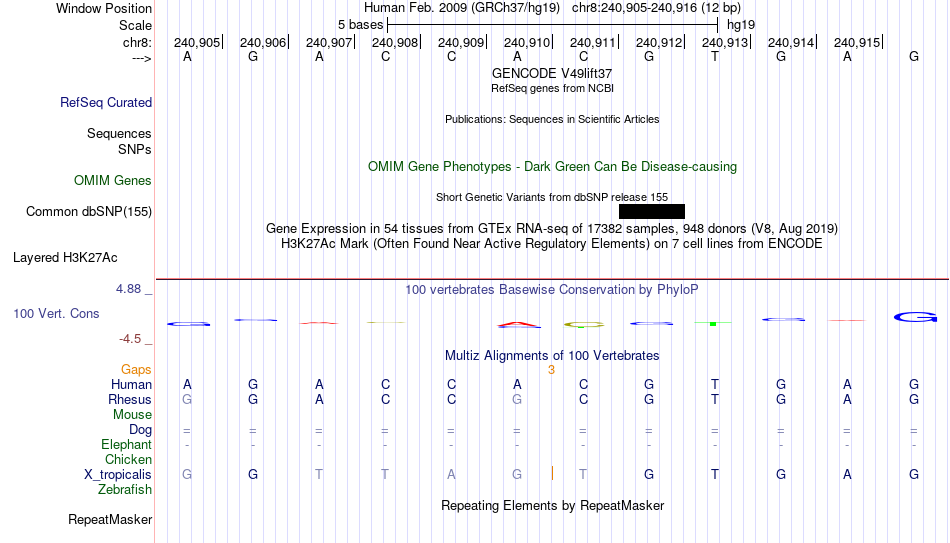Screen dimensions: 950x543
Task: Click the 4.88 conservation upper bound
Action: pos(128,289)
